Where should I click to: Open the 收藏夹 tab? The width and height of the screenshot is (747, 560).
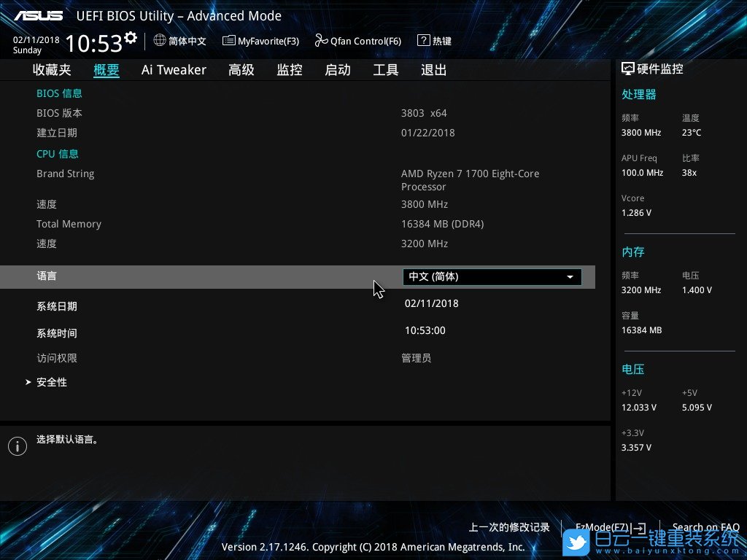[52, 70]
